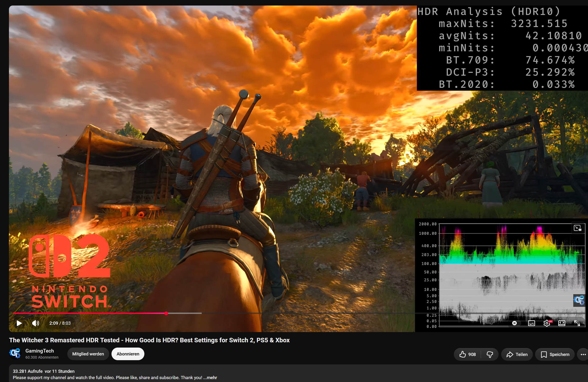
Task: Open the more actions three-dot menu
Action: (x=583, y=354)
